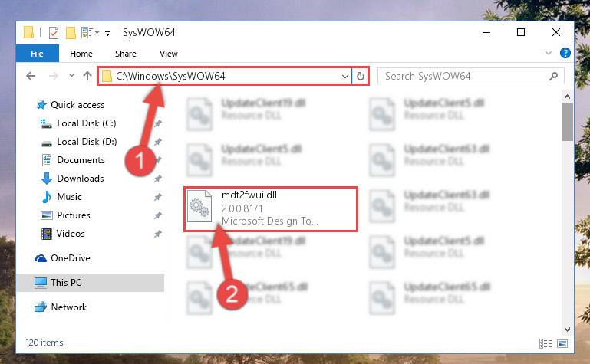Switch to large icons view in status bar

click(x=562, y=343)
